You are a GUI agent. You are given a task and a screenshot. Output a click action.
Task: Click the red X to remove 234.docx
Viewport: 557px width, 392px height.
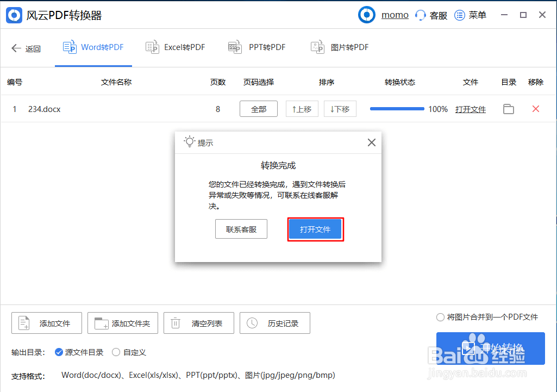[x=536, y=109]
